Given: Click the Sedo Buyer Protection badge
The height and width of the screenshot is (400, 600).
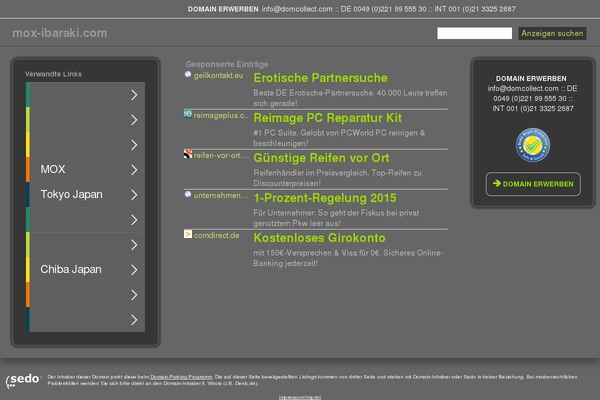Looking at the screenshot, I should tap(533, 145).
